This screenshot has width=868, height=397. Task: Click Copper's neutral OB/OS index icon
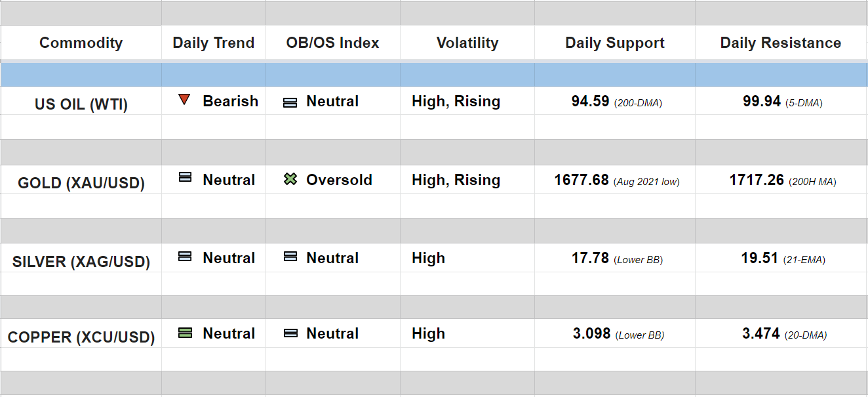pyautogui.click(x=290, y=333)
